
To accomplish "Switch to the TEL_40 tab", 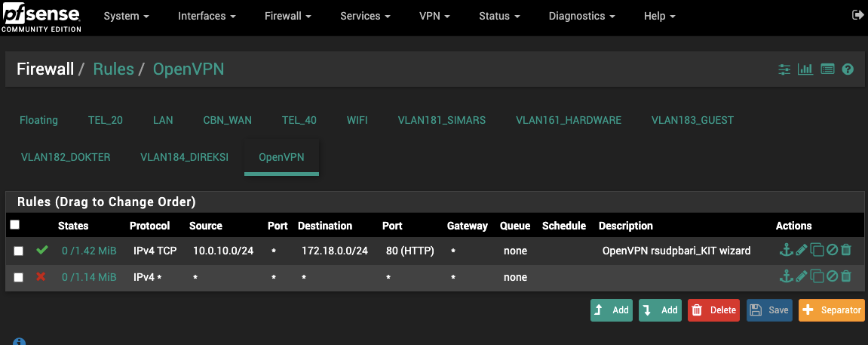I will [x=299, y=120].
